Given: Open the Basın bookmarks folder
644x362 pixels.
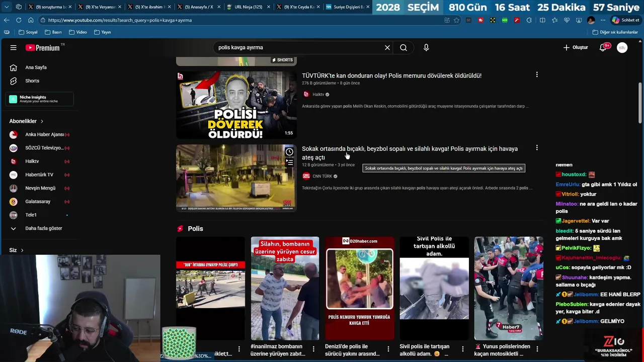Looking at the screenshot, I should [x=53, y=32].
